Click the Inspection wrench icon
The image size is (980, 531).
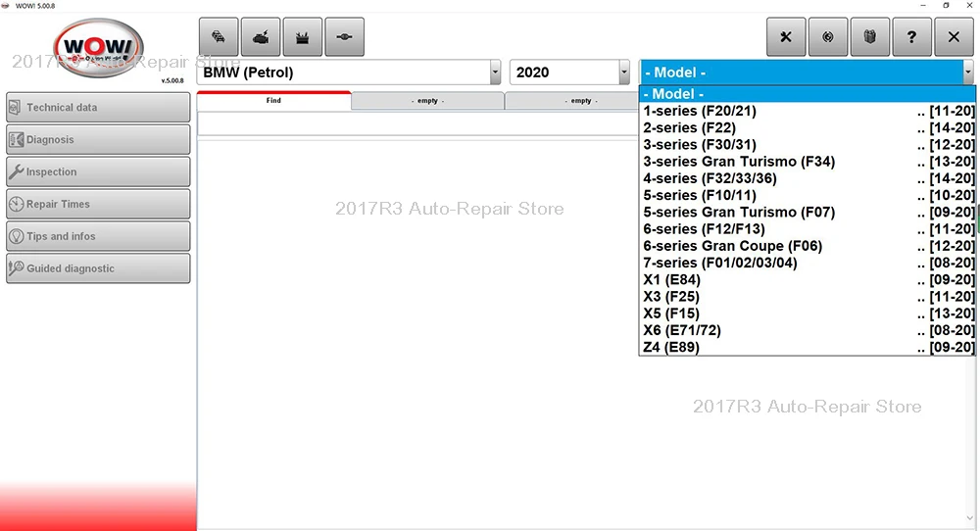pos(16,171)
